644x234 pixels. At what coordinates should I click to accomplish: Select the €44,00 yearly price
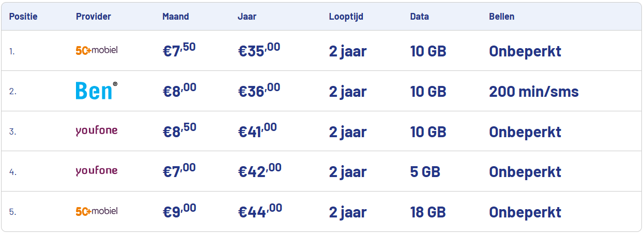pos(260,211)
